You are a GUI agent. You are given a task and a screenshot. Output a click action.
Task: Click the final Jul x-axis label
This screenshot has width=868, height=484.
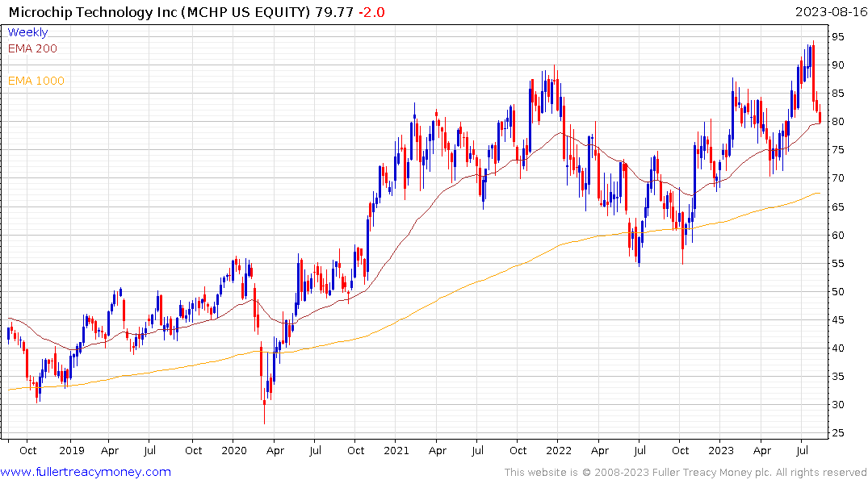point(802,451)
